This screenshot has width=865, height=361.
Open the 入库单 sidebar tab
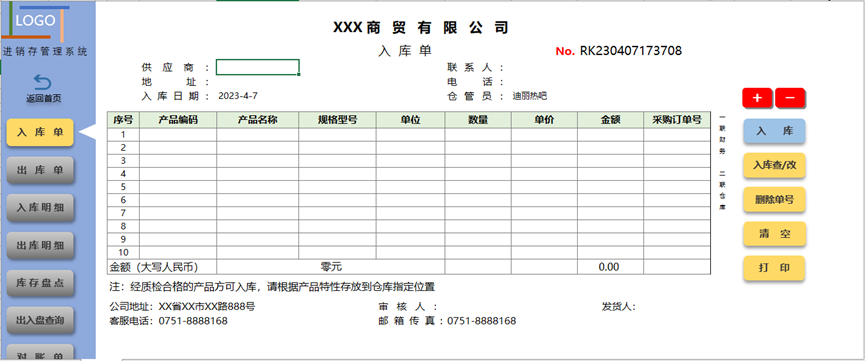40,132
